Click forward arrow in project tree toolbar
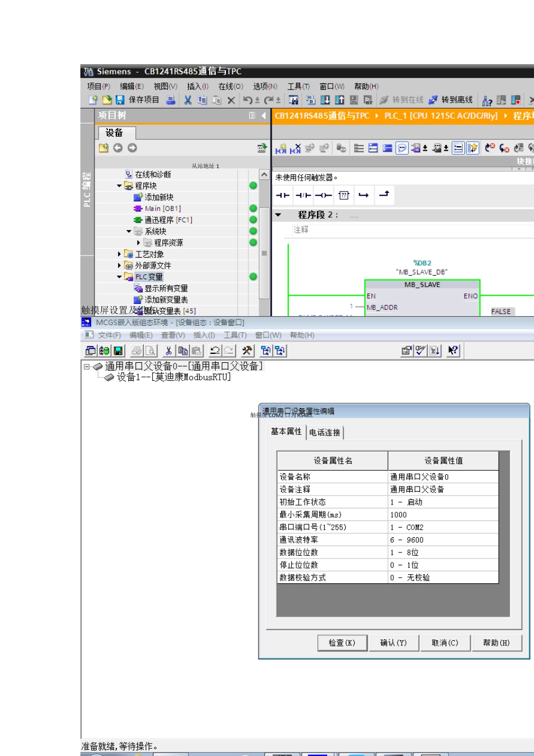The height and width of the screenshot is (756, 534). [132, 148]
